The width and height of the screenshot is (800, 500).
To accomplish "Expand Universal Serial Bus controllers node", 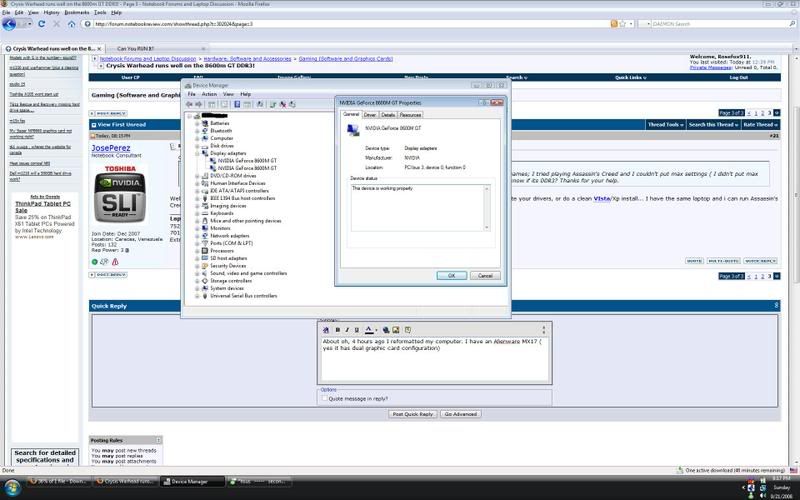I will 197,296.
